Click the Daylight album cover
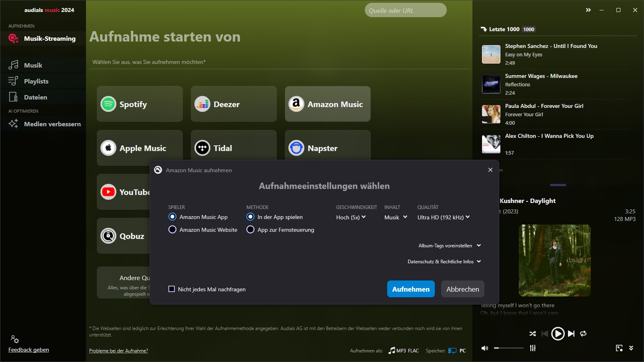The image size is (644, 362). [555, 261]
